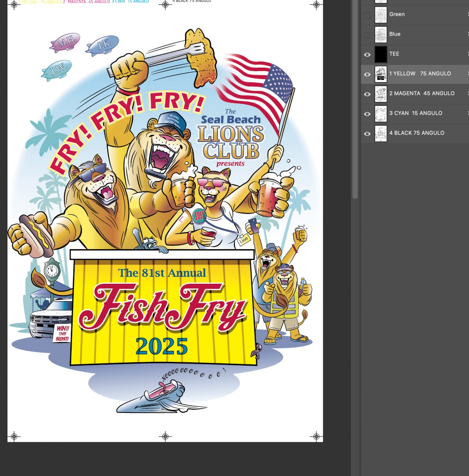Show the Green channel via visibility box
This screenshot has width=469, height=476.
(x=367, y=15)
